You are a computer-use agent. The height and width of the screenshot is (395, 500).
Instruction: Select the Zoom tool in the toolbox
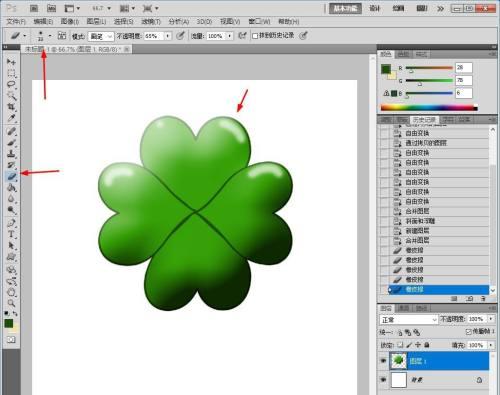tap(11, 303)
